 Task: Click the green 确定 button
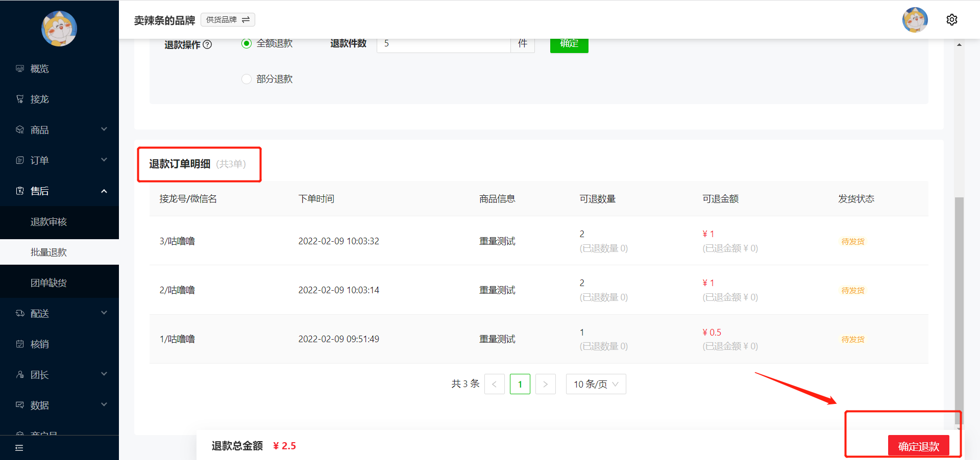(x=569, y=44)
